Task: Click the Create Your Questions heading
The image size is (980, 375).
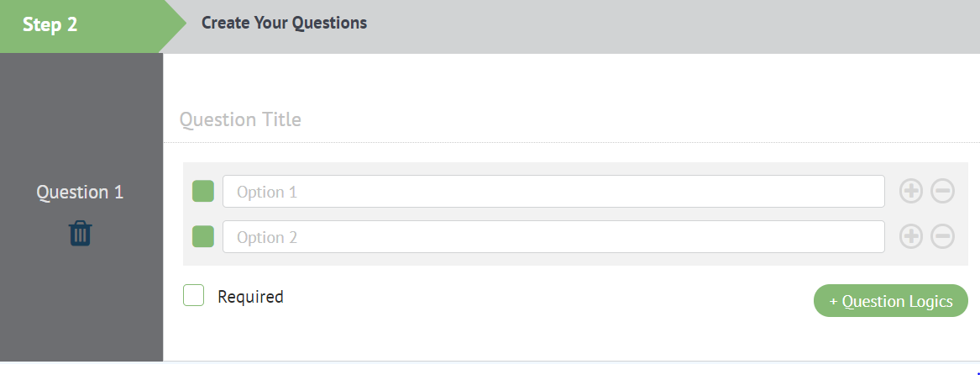Action: click(284, 23)
